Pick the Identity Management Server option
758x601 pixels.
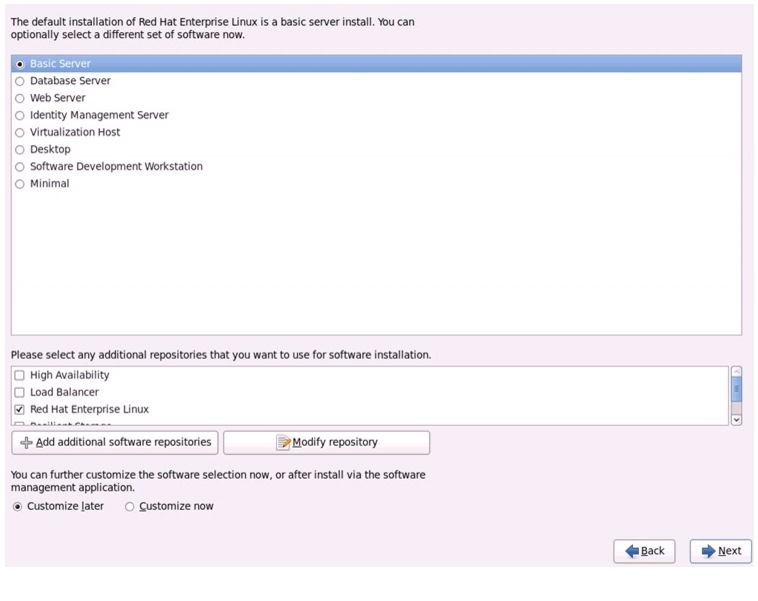point(20,115)
